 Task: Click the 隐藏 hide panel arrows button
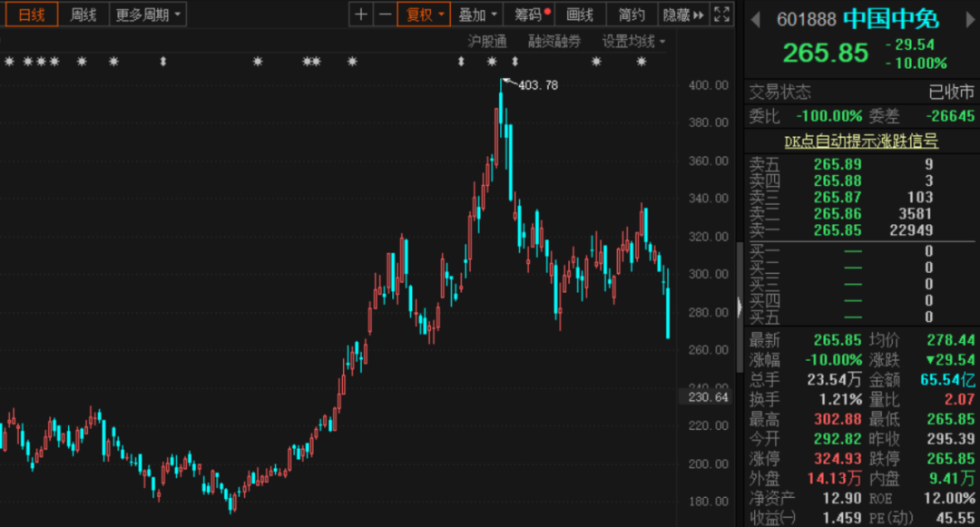(683, 15)
